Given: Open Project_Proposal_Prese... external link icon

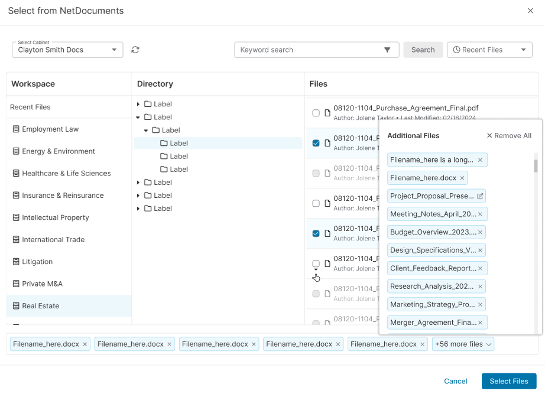Looking at the screenshot, I should pos(479,196).
